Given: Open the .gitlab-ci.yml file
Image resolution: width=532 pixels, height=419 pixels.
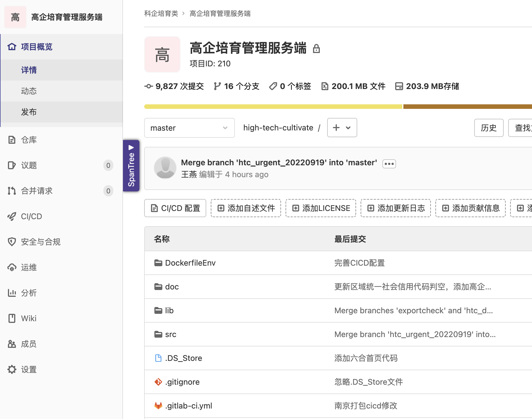Looking at the screenshot, I should pyautogui.click(x=189, y=406).
